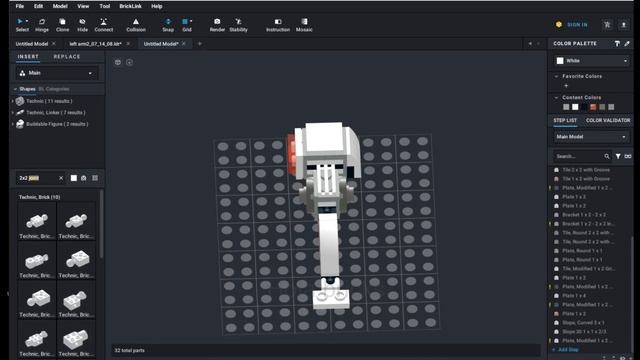The image size is (640, 360).
Task: Open the View menu
Action: pyautogui.click(x=83, y=6)
